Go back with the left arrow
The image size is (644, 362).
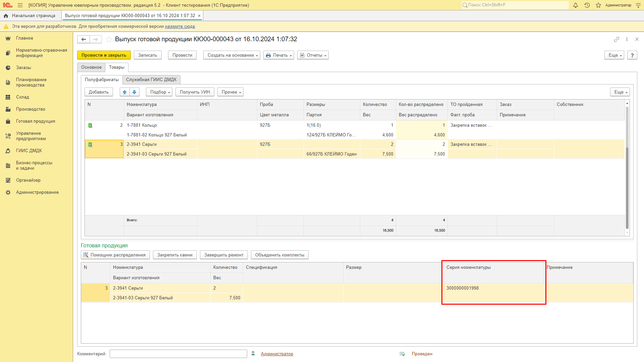(x=84, y=39)
